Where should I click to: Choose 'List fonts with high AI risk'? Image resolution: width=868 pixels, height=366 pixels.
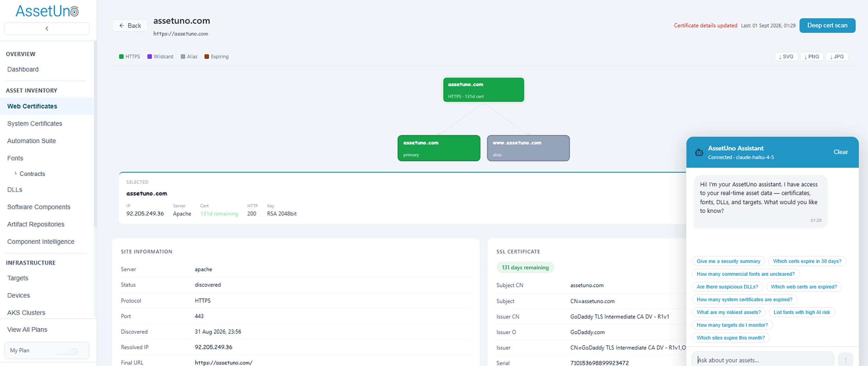point(801,312)
